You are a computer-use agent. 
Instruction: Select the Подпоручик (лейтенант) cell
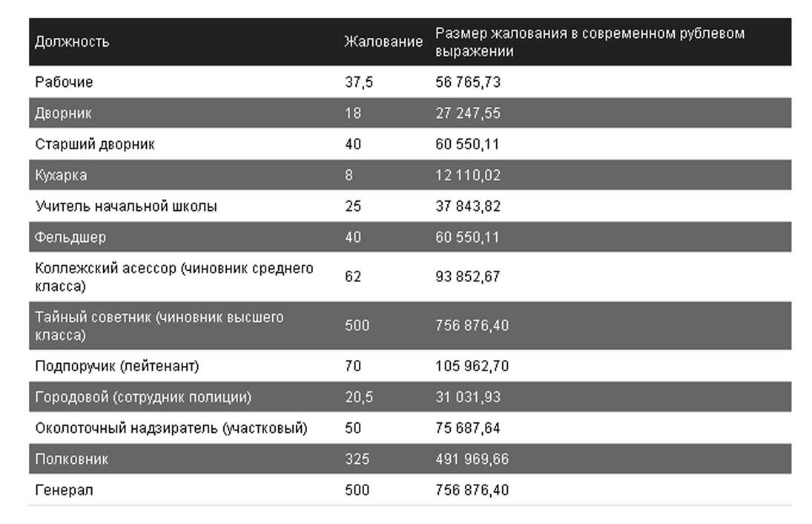pyautogui.click(x=117, y=366)
